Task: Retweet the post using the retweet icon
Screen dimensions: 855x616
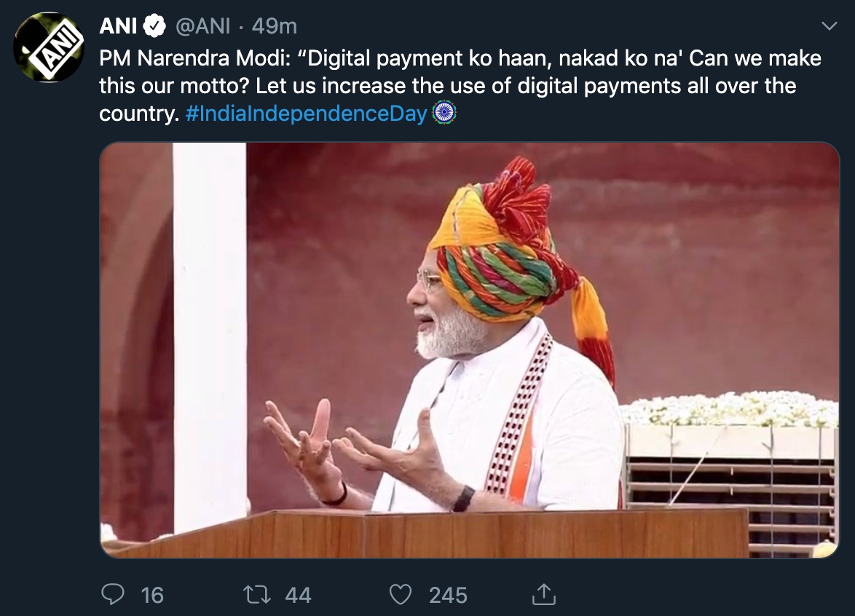Action: (257, 595)
